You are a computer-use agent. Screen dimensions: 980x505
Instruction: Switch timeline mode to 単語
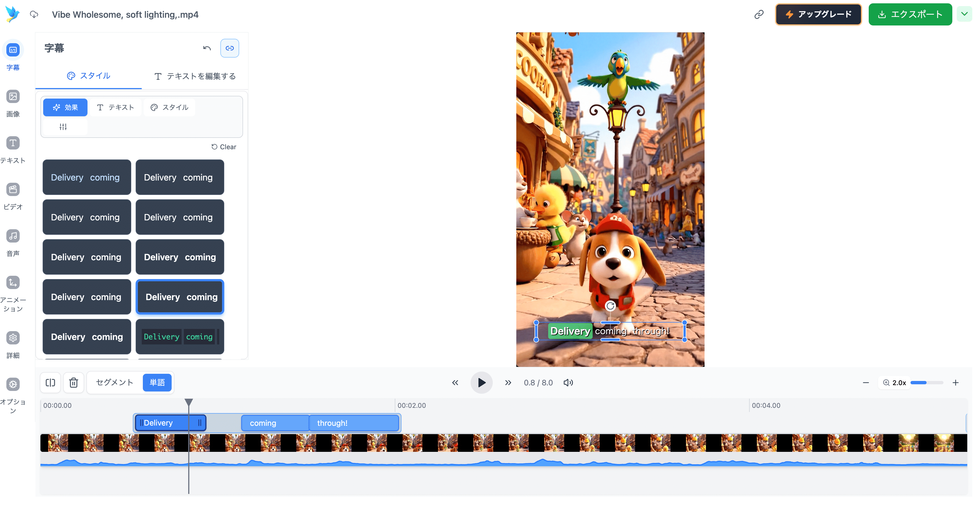pos(157,382)
